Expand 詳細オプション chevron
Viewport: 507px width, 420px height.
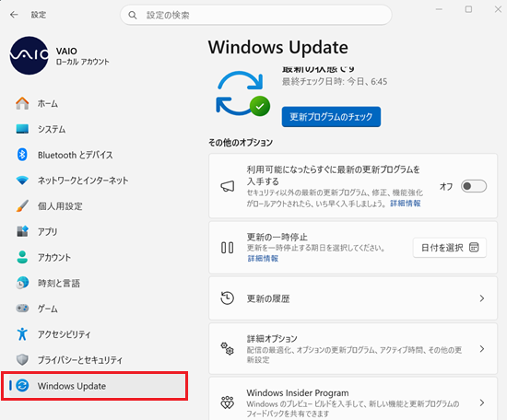tap(482, 349)
